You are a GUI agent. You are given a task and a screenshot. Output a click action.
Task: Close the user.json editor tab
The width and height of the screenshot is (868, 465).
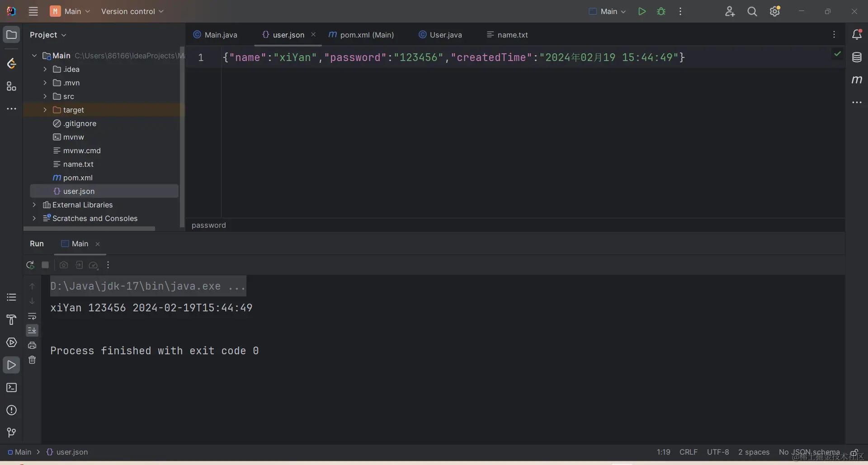pyautogui.click(x=313, y=34)
